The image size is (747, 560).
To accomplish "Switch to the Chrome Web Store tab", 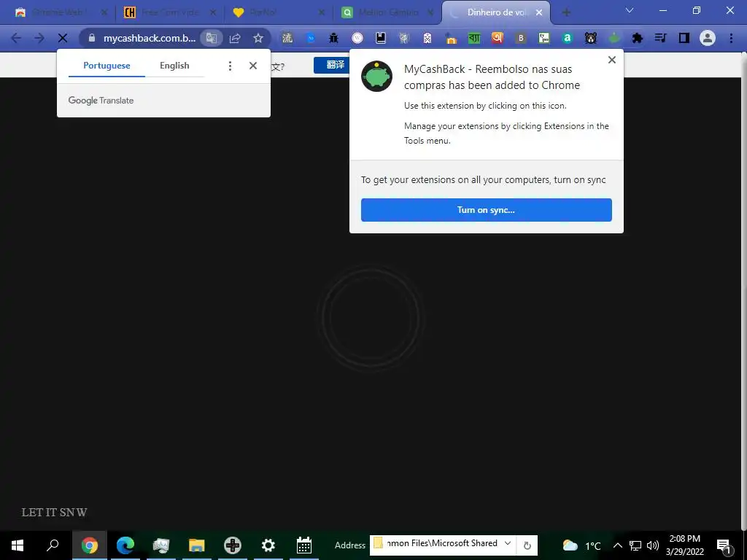I will pos(60,12).
